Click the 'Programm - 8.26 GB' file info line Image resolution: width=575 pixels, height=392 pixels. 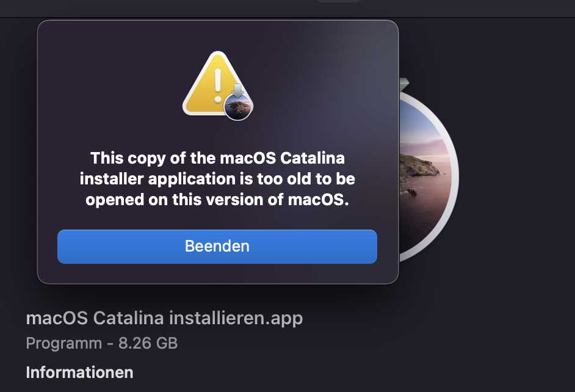click(x=101, y=343)
